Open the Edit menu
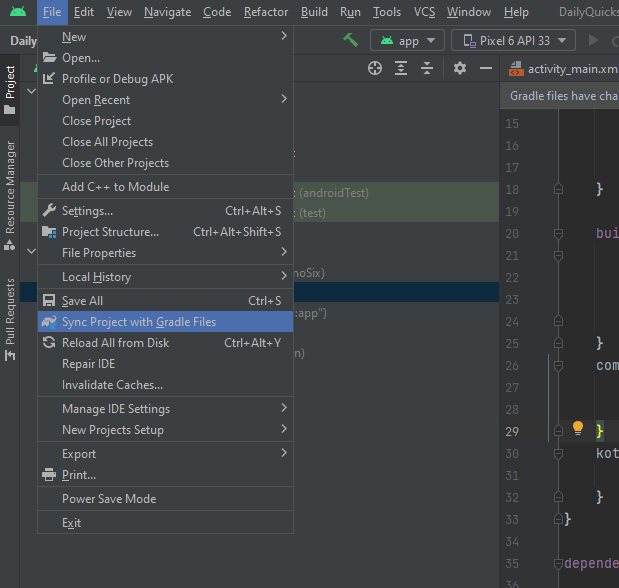Screen dimensions: 619x588 pos(84,12)
